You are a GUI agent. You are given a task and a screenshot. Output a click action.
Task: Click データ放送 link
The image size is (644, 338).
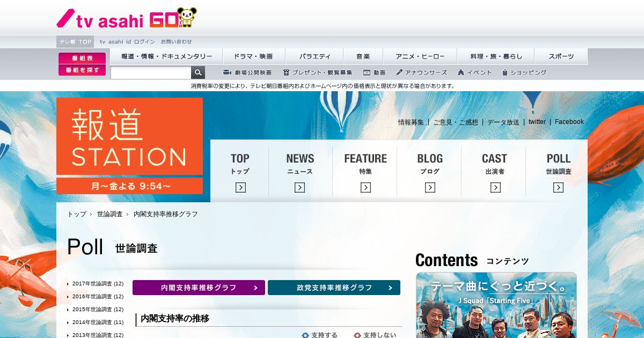(x=503, y=122)
